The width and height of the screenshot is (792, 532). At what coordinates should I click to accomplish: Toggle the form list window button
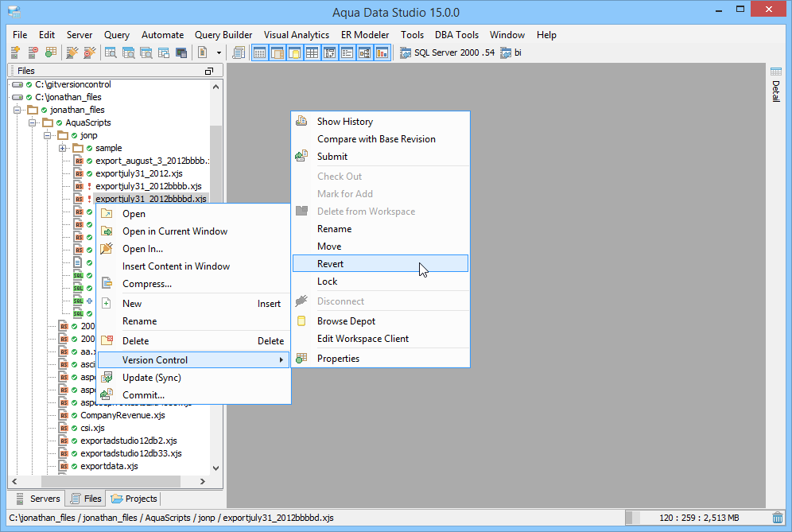pos(347,52)
